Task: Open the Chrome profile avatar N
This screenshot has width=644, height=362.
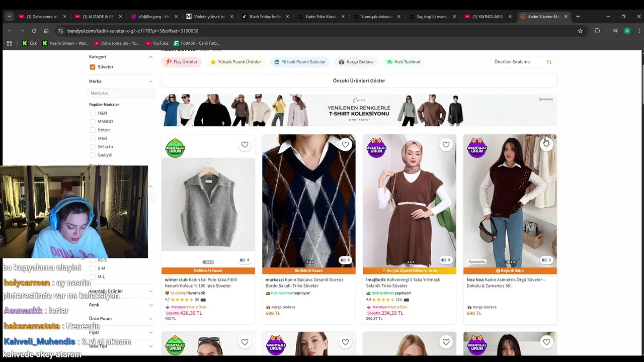Action: tap(627, 31)
